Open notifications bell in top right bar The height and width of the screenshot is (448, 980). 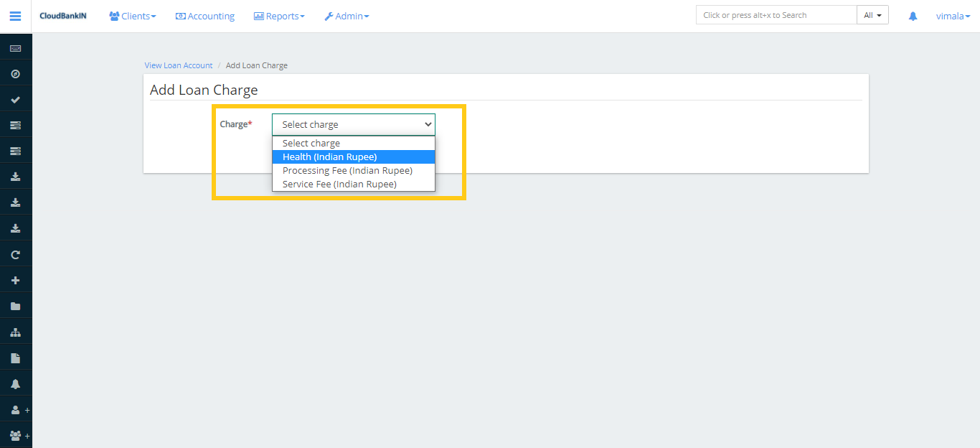point(913,16)
